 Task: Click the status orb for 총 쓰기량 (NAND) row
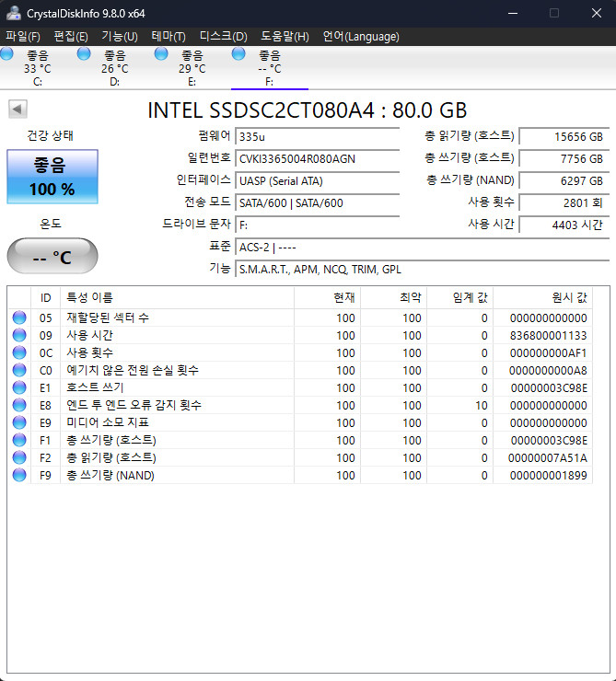[19, 475]
